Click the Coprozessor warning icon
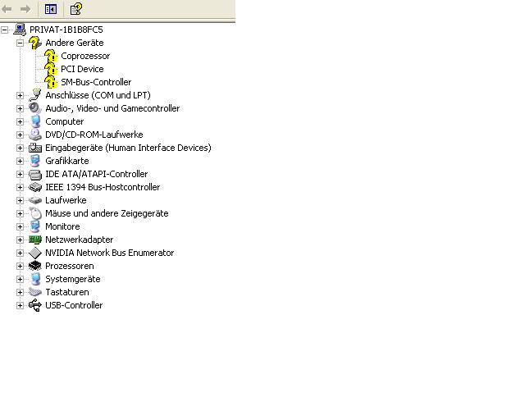Viewport: 525px width, 420px height. 51,56
